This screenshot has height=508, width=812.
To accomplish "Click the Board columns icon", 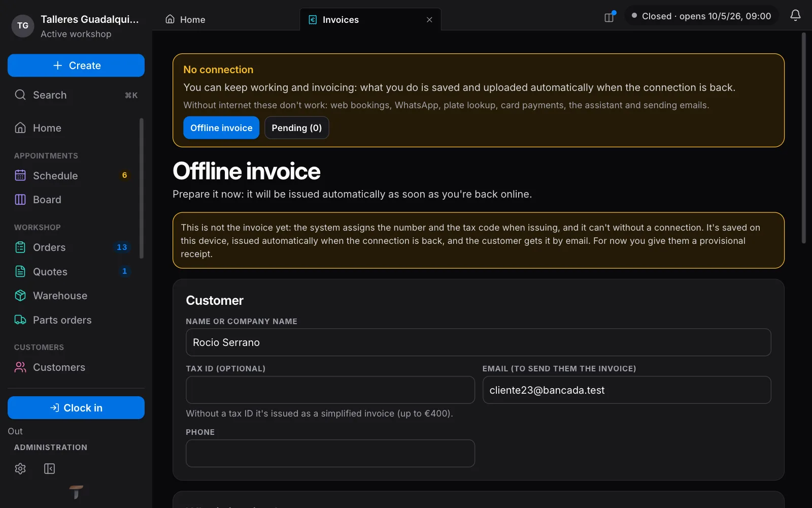I will pyautogui.click(x=20, y=200).
